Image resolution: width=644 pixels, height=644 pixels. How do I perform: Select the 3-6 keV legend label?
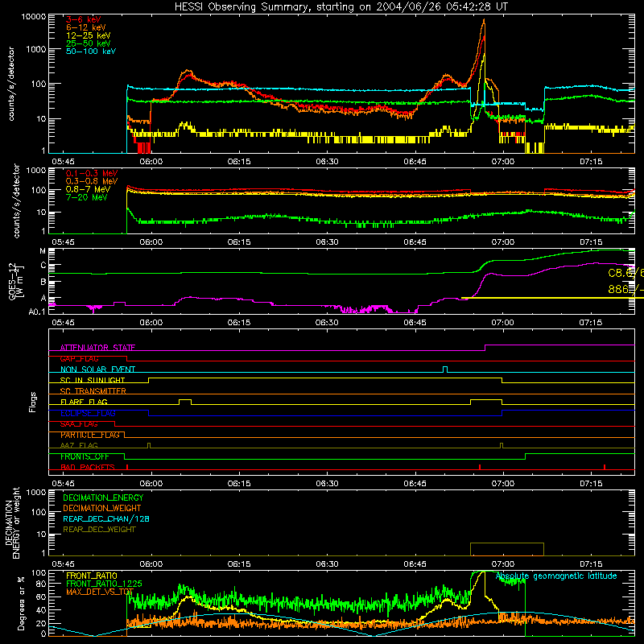[x=83, y=19]
